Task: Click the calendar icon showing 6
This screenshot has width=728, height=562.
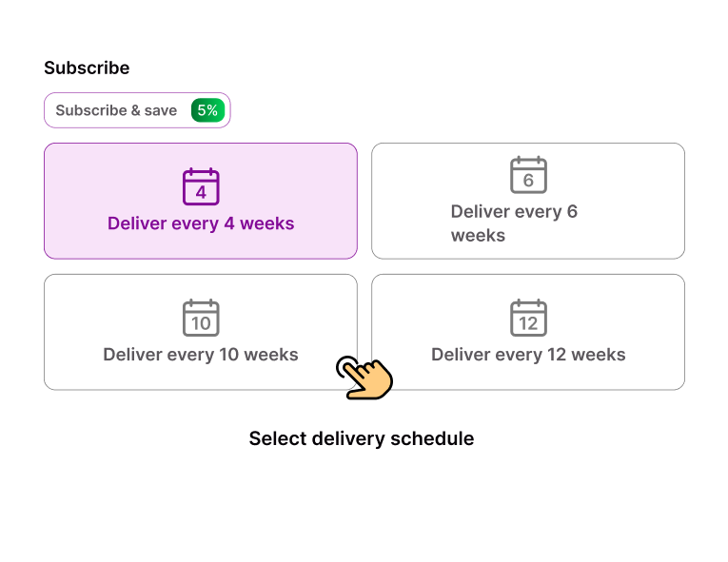Action: [528, 175]
